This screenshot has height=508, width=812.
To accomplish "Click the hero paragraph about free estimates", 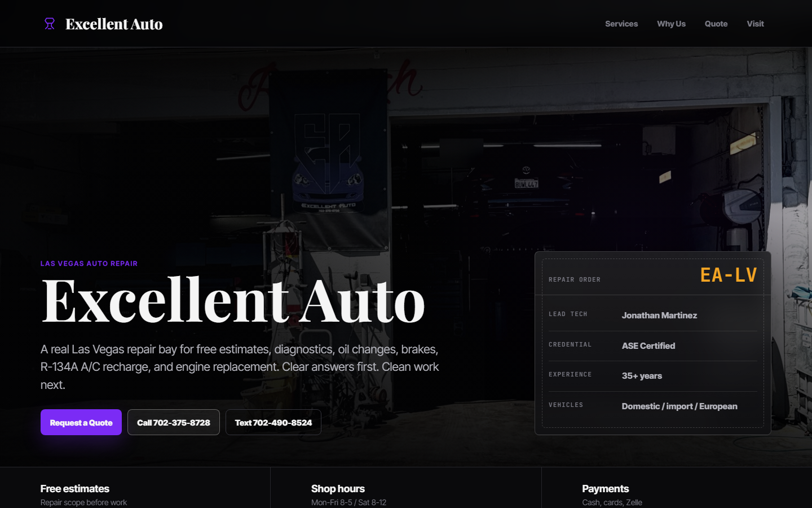I will click(240, 367).
